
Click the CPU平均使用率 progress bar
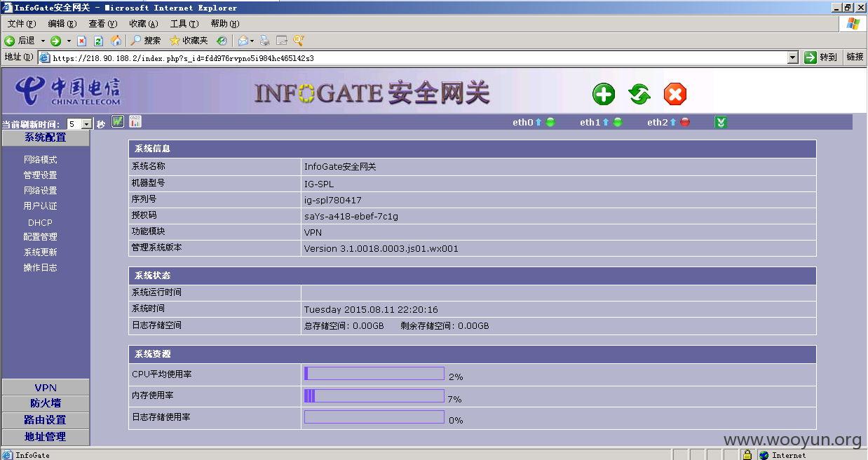pyautogui.click(x=374, y=374)
